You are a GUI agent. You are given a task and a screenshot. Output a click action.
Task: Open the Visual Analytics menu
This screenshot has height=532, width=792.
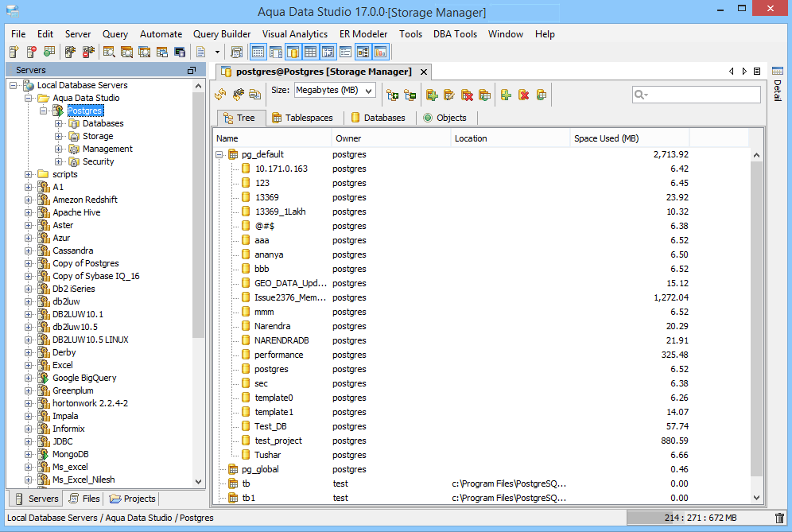click(295, 34)
